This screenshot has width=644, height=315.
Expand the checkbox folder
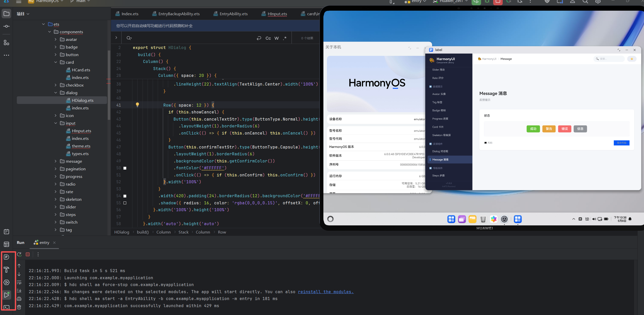56,85
